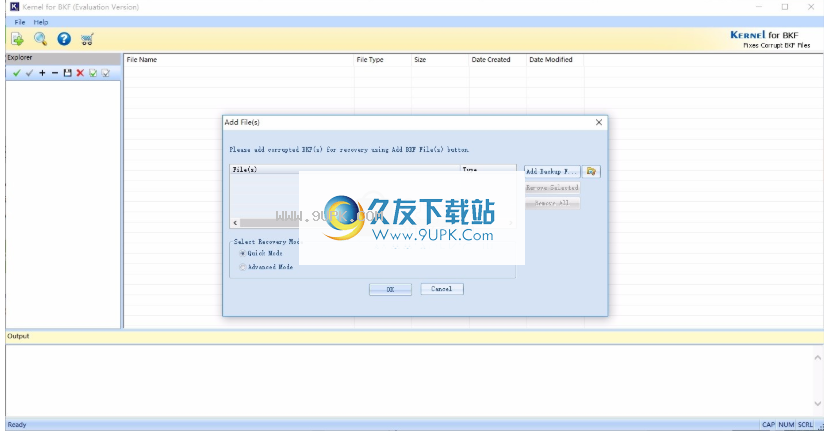Click the Date Modified column header

[555, 60]
